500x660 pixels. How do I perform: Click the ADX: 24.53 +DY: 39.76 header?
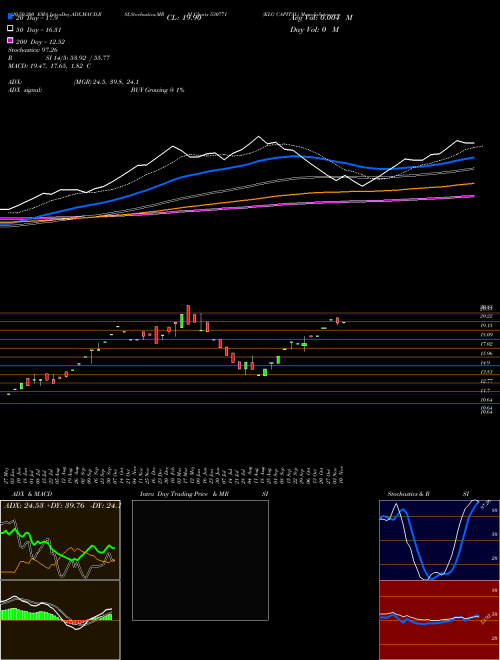point(61,505)
